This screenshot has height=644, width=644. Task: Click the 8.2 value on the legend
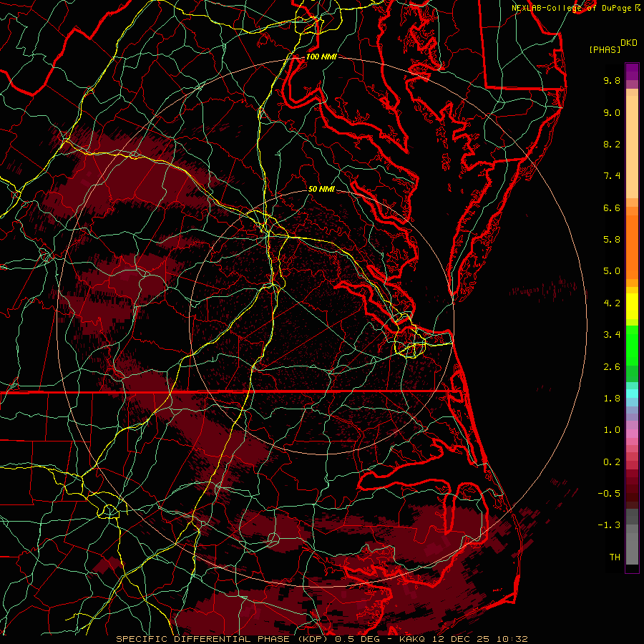[x=612, y=144]
